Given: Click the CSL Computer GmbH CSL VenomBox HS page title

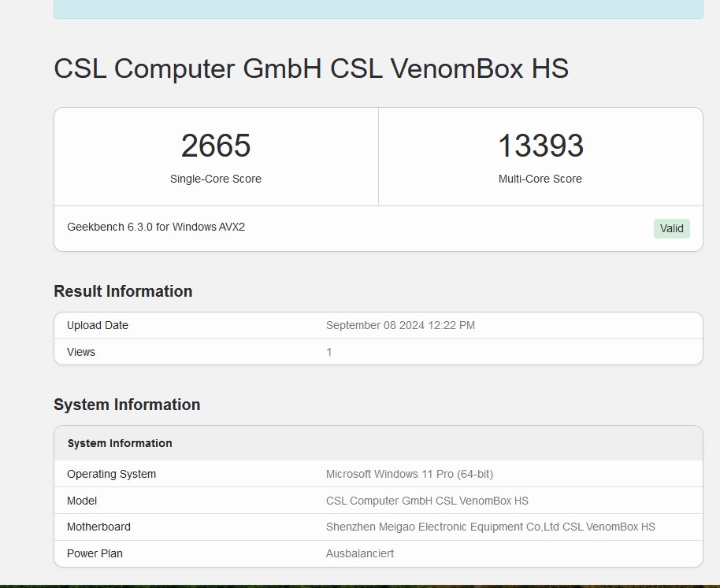Looking at the screenshot, I should coord(311,68).
